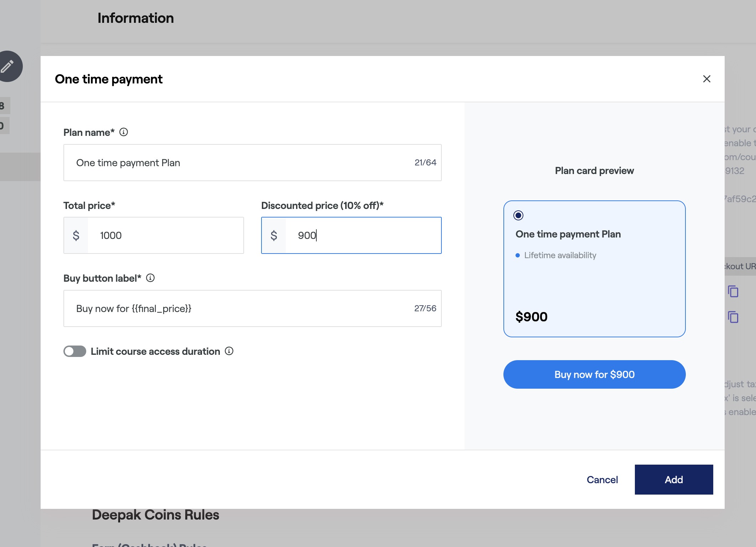Click the Total price input field

point(166,235)
